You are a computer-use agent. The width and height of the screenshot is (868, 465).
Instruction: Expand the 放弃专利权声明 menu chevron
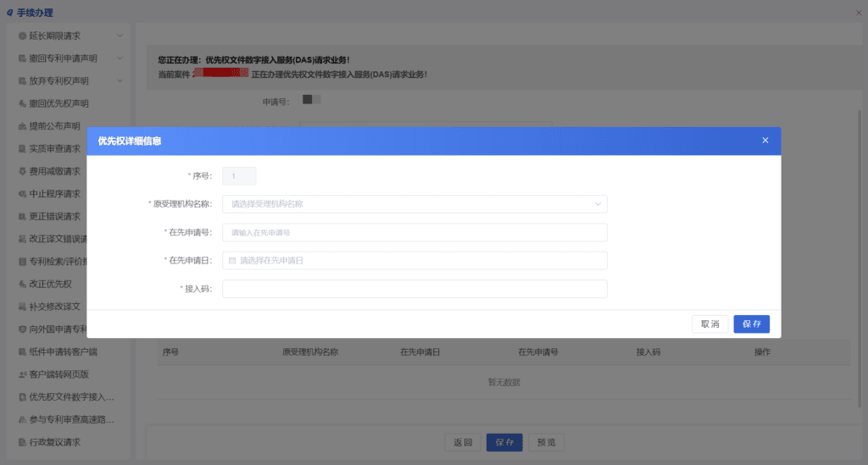coord(120,80)
